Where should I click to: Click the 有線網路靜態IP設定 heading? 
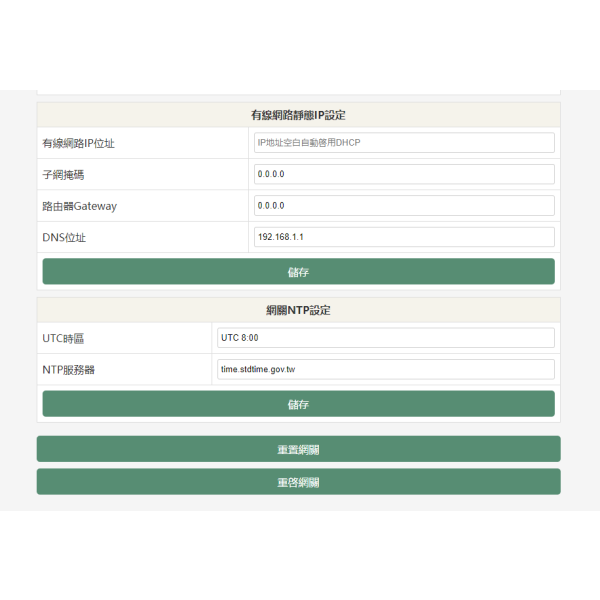coord(298,115)
